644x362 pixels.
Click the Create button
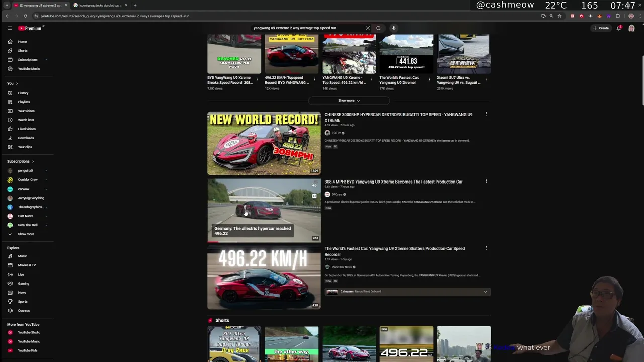click(601, 28)
